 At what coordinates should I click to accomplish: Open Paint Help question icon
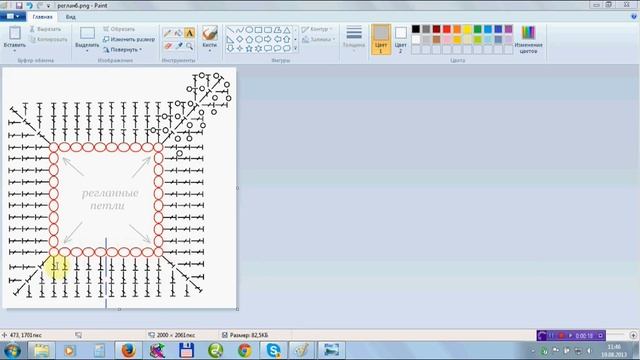click(x=634, y=17)
